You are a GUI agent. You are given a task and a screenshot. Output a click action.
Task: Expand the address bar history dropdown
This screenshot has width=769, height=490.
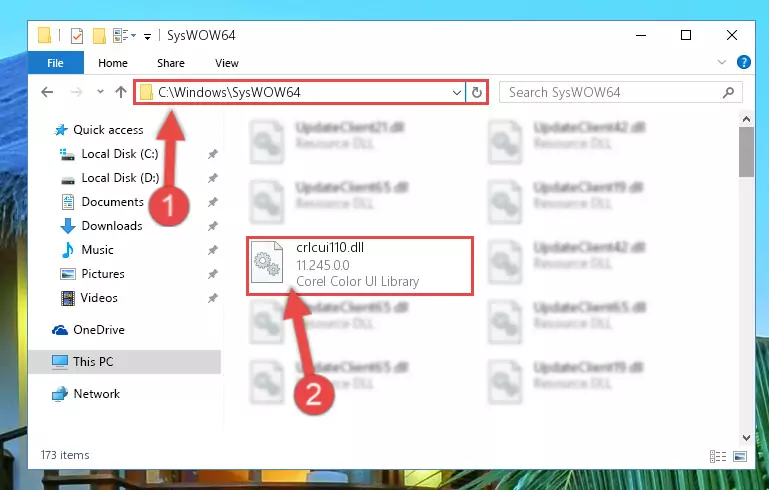(x=457, y=92)
